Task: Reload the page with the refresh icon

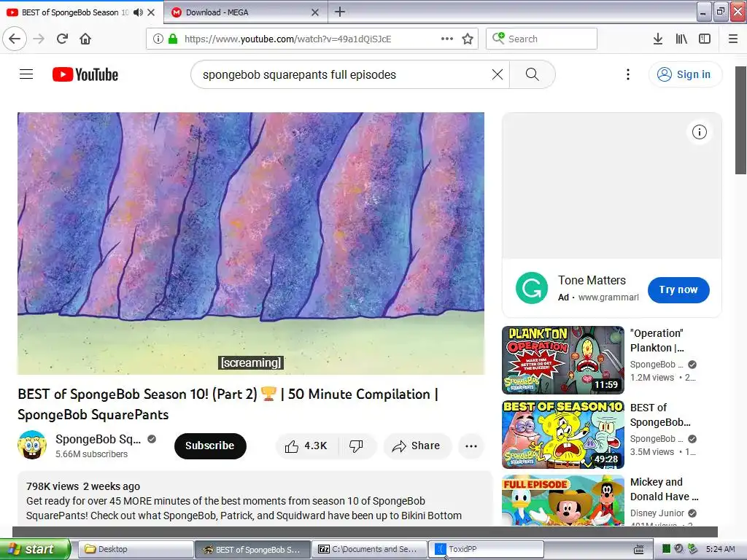Action: coord(62,39)
